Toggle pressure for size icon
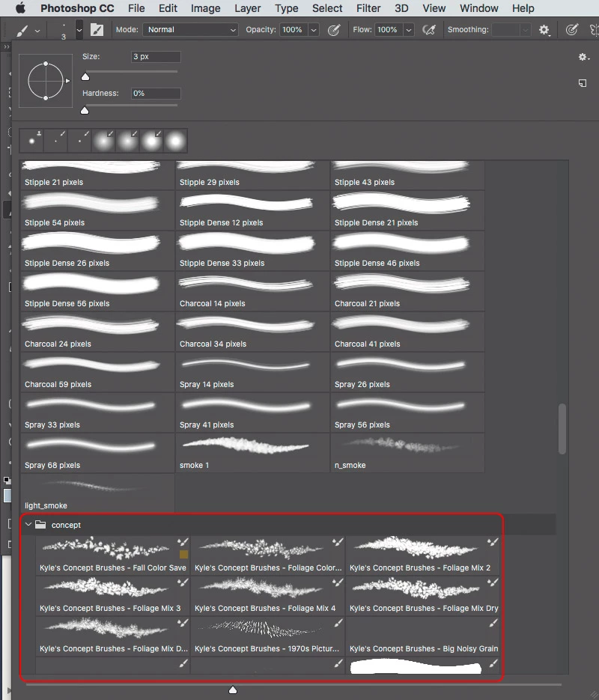 pyautogui.click(x=572, y=30)
